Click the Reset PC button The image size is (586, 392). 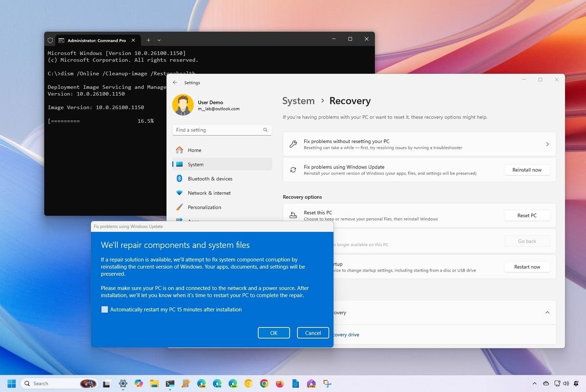527,215
